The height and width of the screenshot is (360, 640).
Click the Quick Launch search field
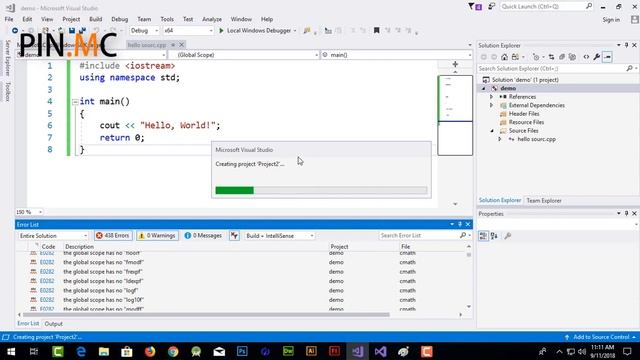547,7
